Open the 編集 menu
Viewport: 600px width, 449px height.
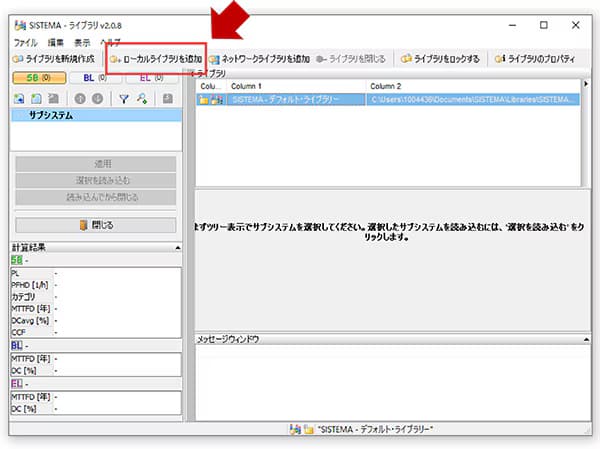(x=56, y=42)
